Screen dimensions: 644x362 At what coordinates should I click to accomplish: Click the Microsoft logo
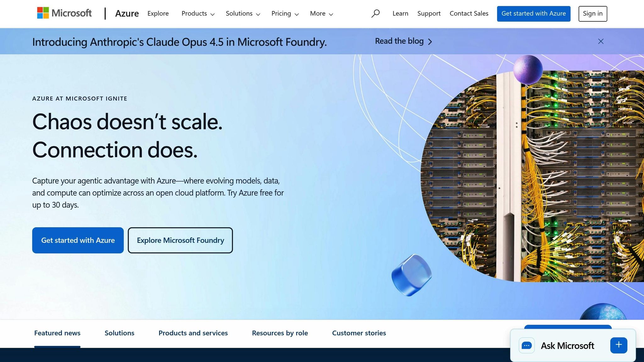click(x=64, y=13)
